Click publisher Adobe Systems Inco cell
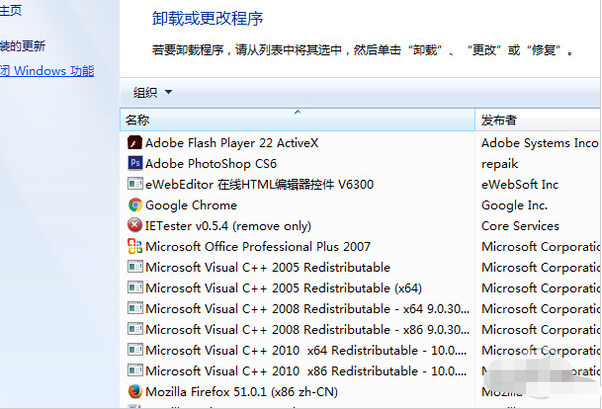The image size is (602, 409). click(x=539, y=143)
